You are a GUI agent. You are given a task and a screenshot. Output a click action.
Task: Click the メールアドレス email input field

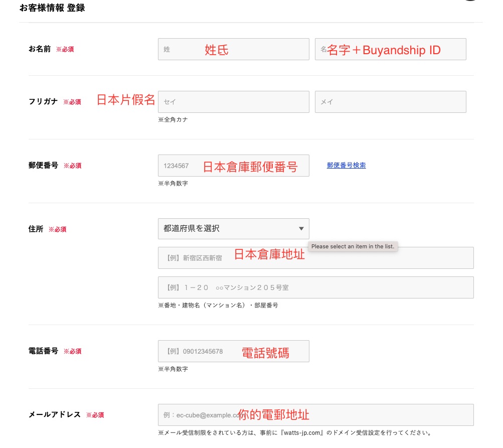(x=315, y=415)
